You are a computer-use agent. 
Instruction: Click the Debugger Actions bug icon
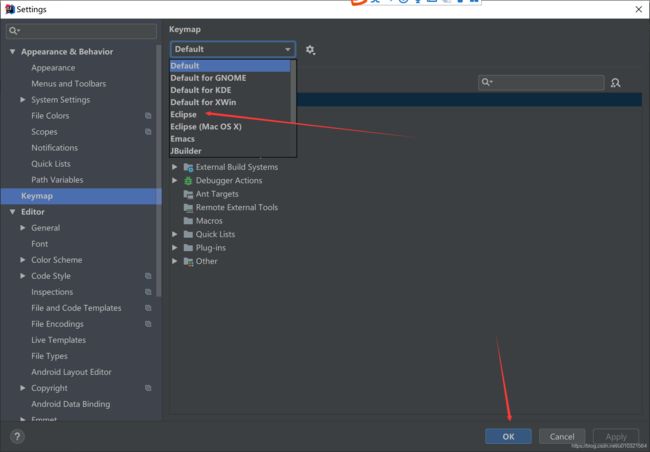click(x=188, y=180)
